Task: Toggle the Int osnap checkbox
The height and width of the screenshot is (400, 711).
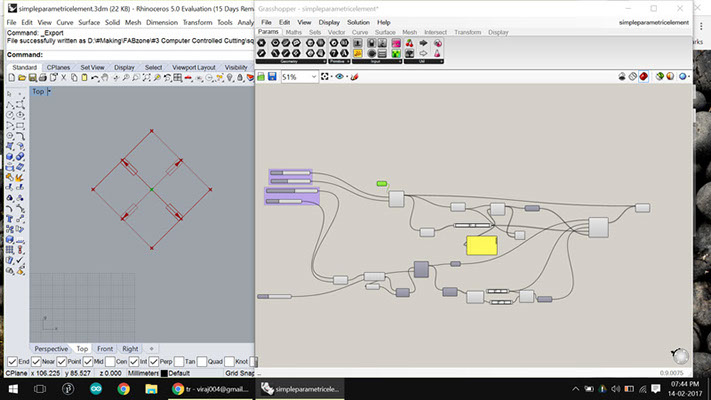Action: 134,361
